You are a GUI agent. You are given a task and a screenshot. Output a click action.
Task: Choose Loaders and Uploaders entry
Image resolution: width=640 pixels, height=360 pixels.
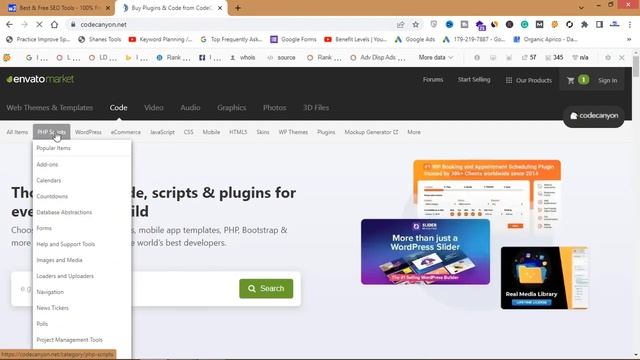(x=65, y=276)
